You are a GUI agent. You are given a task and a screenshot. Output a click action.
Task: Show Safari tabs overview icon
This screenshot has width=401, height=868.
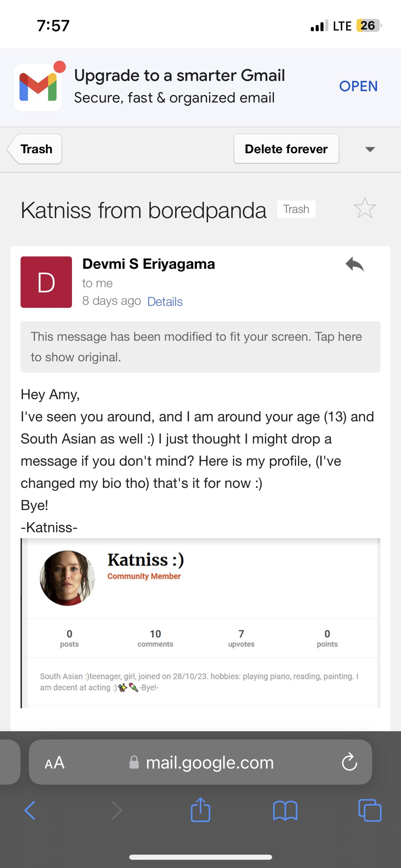(x=370, y=810)
